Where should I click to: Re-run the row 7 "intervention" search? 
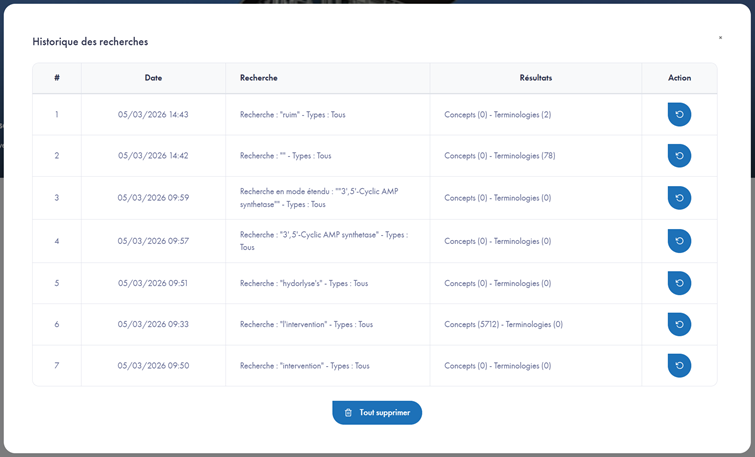point(679,366)
